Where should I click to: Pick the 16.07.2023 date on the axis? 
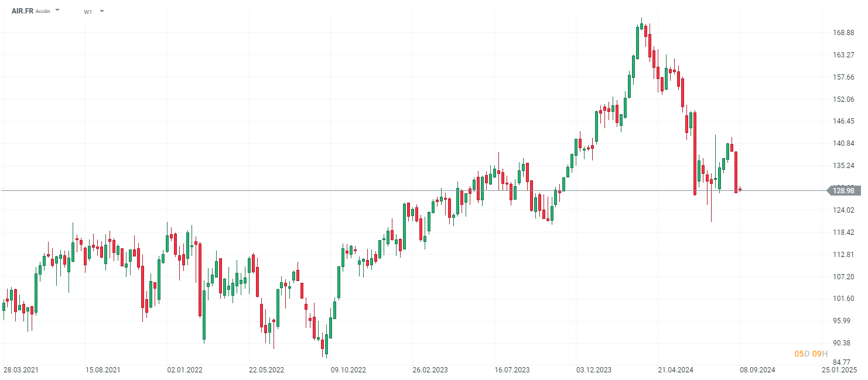tap(512, 370)
